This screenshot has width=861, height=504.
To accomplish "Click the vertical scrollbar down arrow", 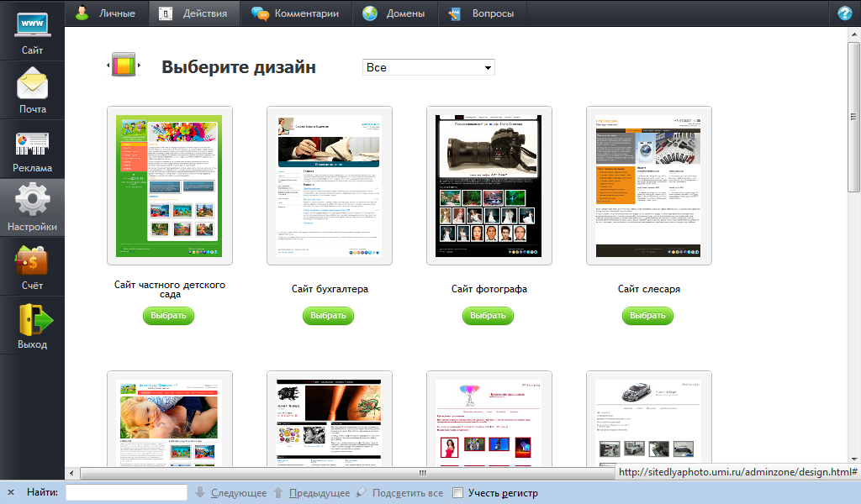I will 854,459.
